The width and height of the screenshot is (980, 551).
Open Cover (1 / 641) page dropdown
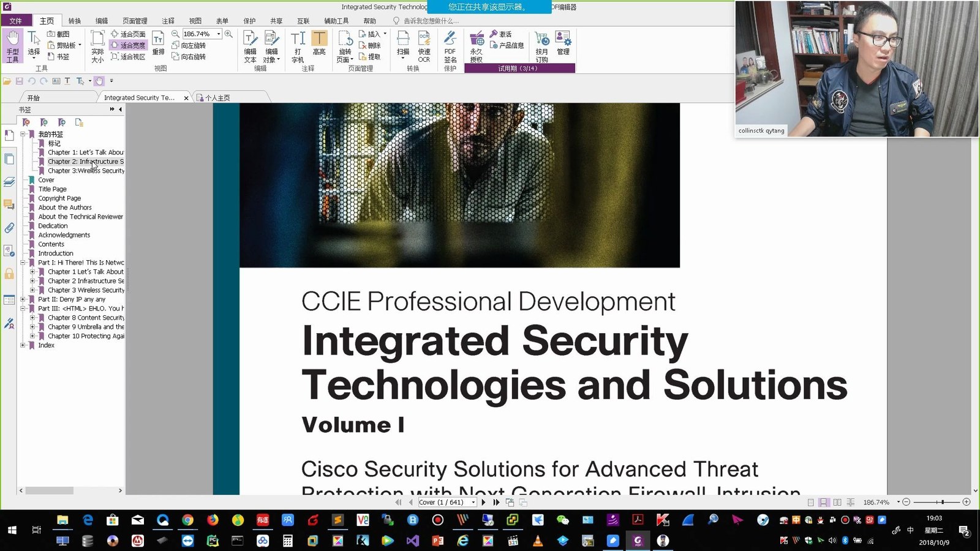click(x=473, y=502)
